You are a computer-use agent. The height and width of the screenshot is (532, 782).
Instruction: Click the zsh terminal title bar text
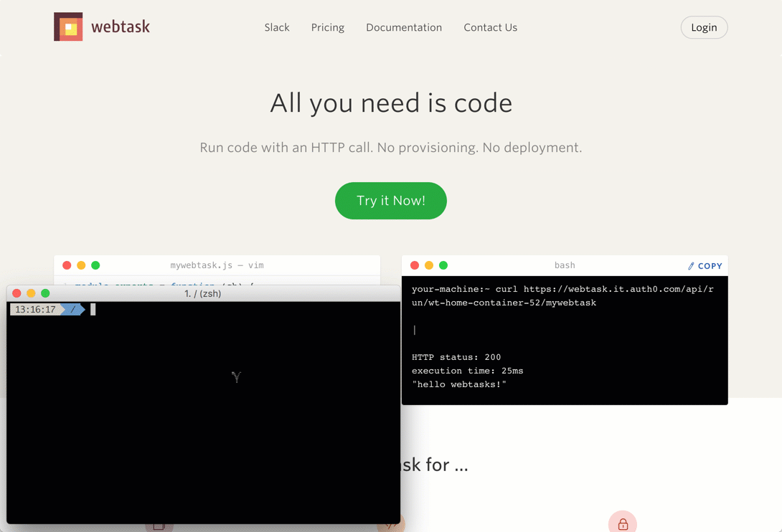coord(202,294)
